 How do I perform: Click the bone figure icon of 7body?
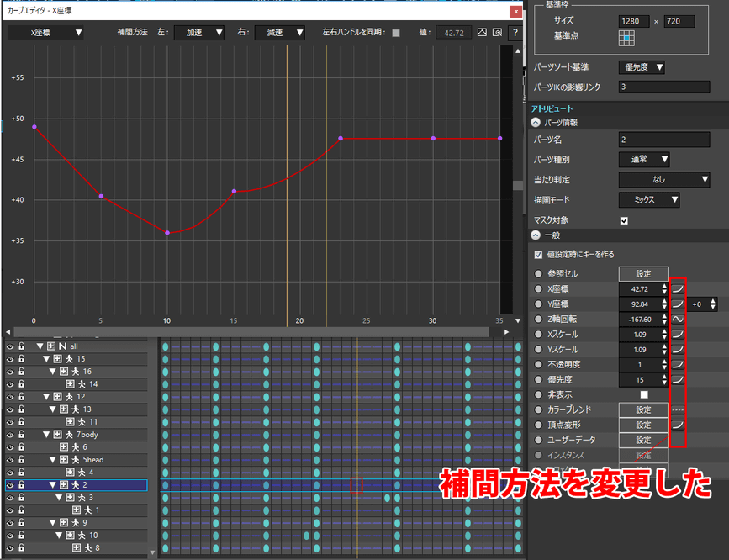pos(69,435)
